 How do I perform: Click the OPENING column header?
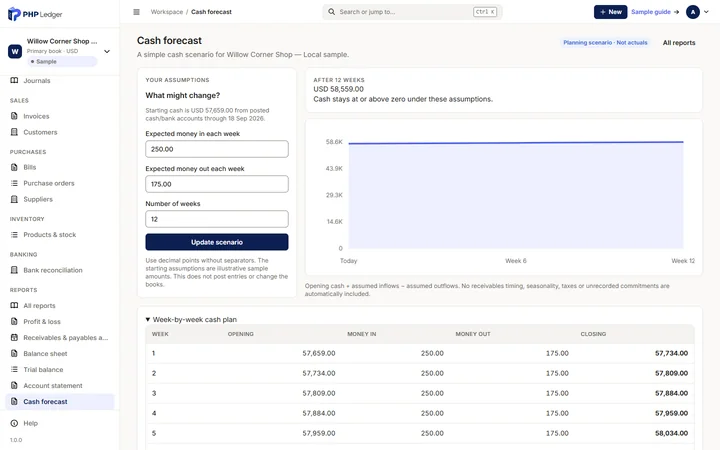pyautogui.click(x=241, y=334)
